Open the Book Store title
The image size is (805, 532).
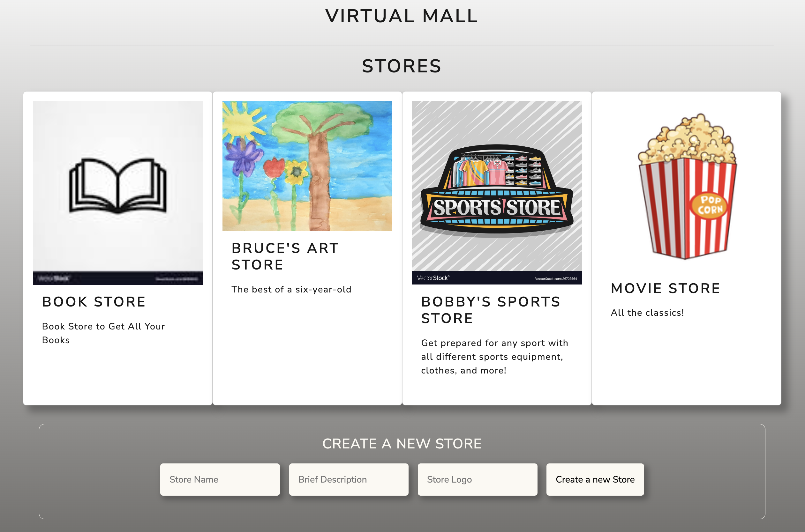94,302
